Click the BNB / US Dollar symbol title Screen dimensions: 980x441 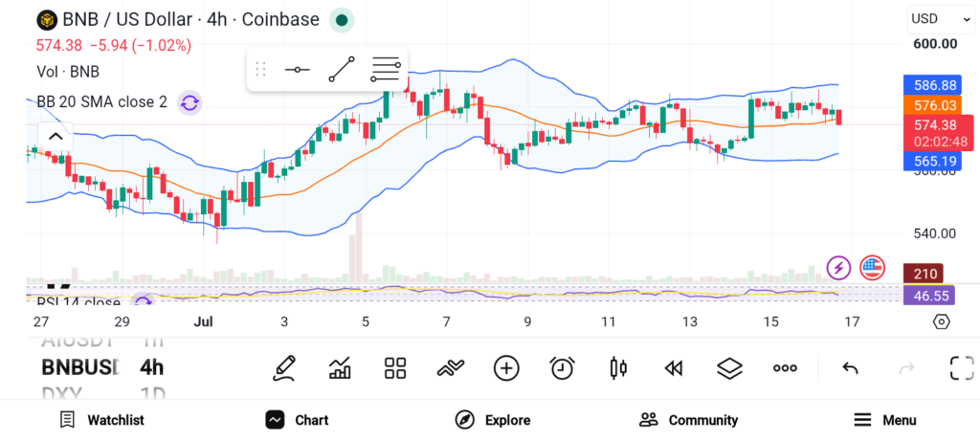127,20
